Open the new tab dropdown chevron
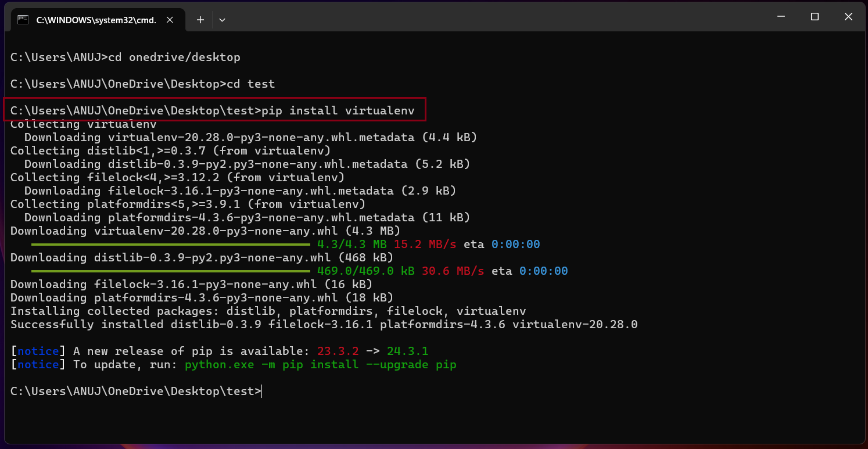The height and width of the screenshot is (449, 868). (222, 19)
